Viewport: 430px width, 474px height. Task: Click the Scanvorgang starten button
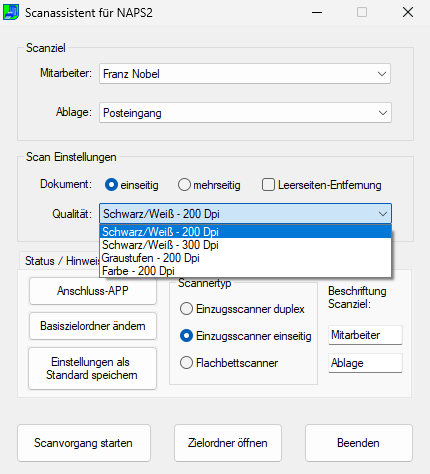pyautogui.click(x=84, y=443)
